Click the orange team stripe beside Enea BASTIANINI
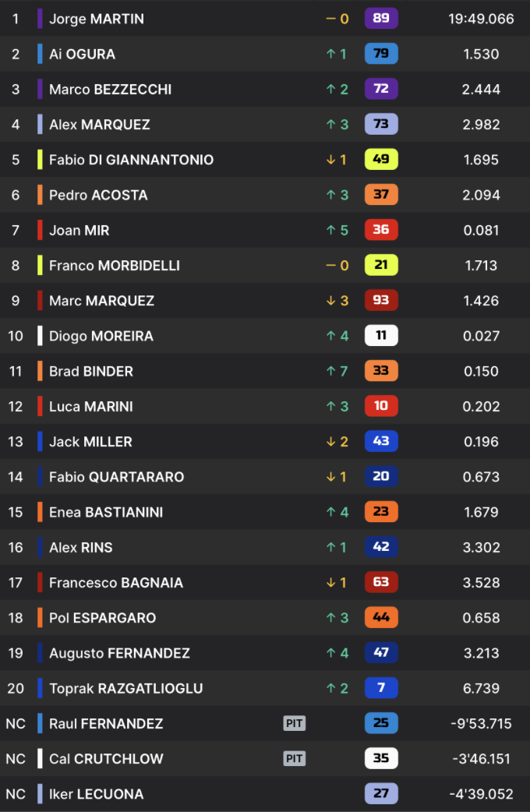Screen dimensions: 530x812 click(40, 512)
